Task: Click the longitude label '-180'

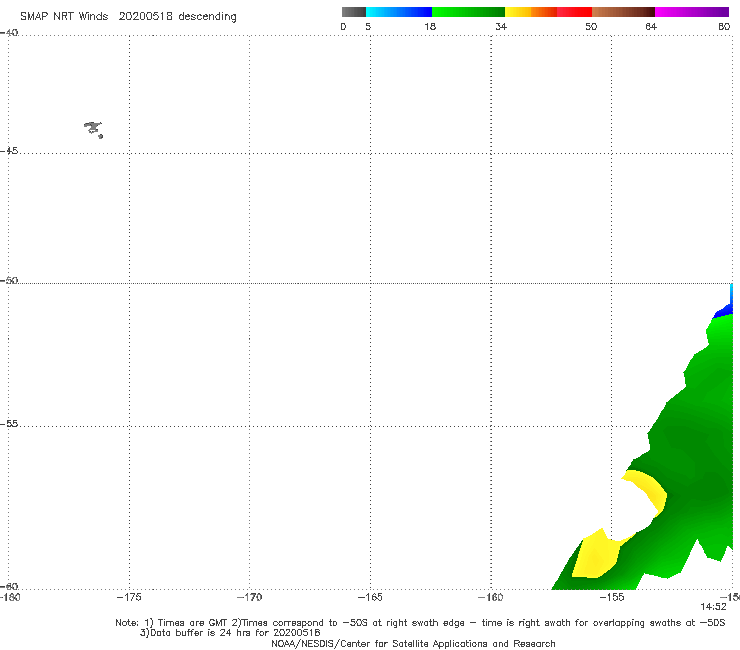Action: pos(10,597)
